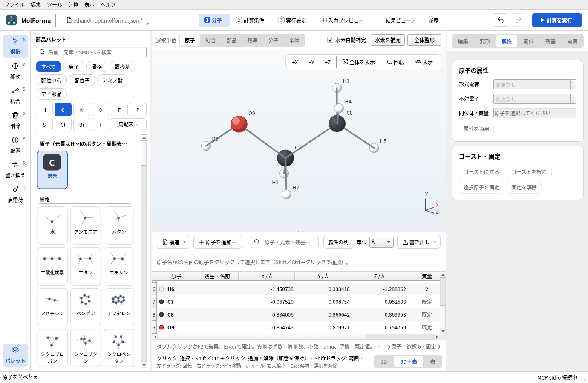Viewport: 588px width, 383px height.
Task: Toggle the パレット panel button
Action: (15, 355)
